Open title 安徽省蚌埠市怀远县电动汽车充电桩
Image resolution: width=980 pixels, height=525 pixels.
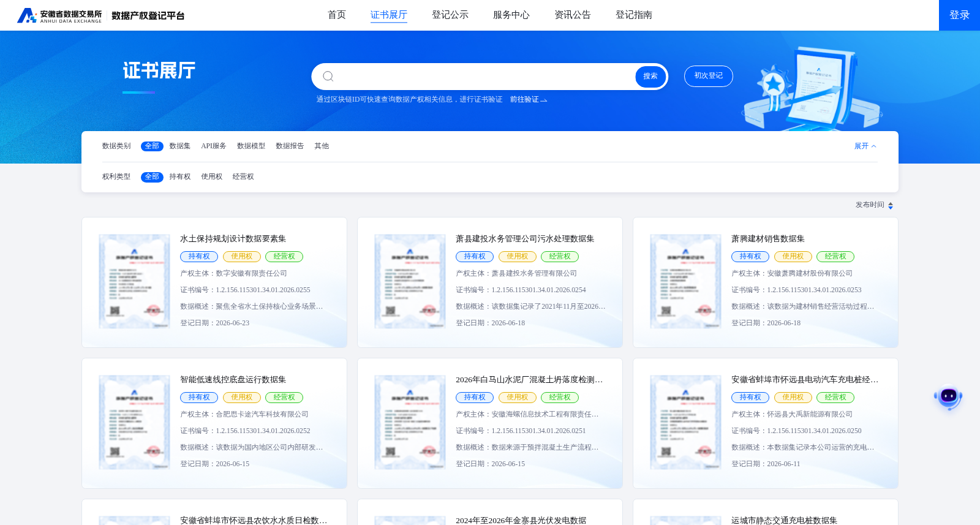click(x=805, y=380)
